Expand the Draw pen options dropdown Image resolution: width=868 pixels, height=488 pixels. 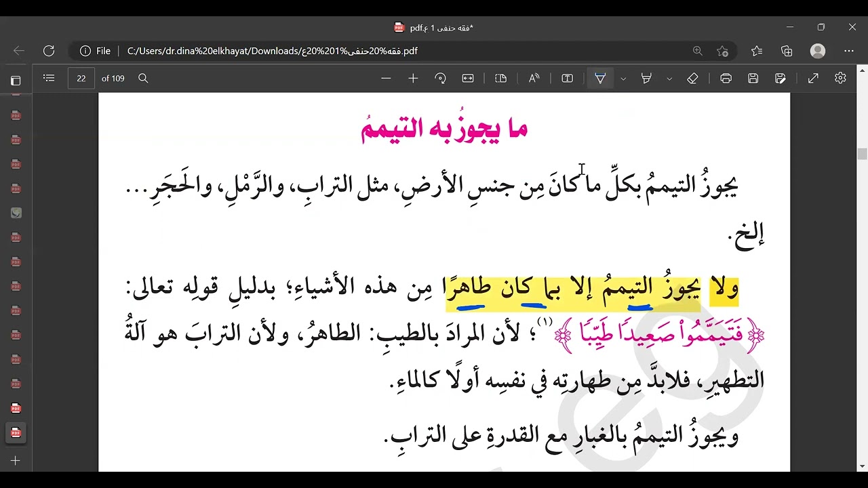[x=623, y=79]
